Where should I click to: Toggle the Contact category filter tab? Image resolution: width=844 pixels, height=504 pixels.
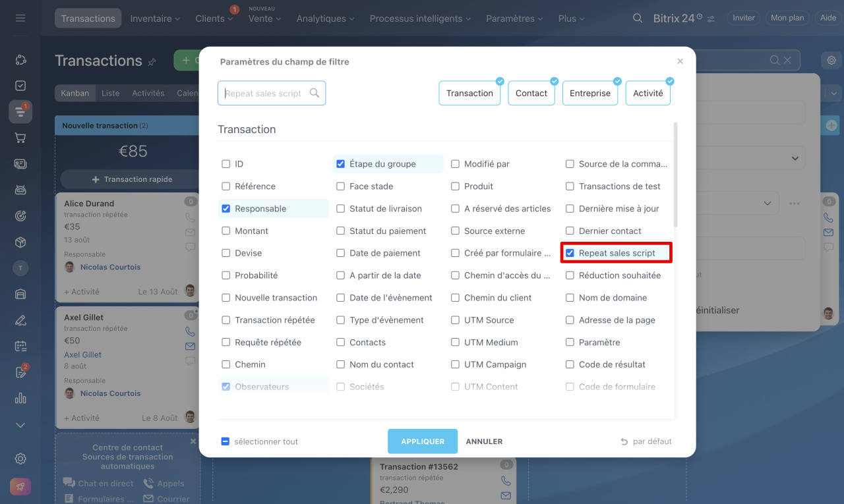531,94
